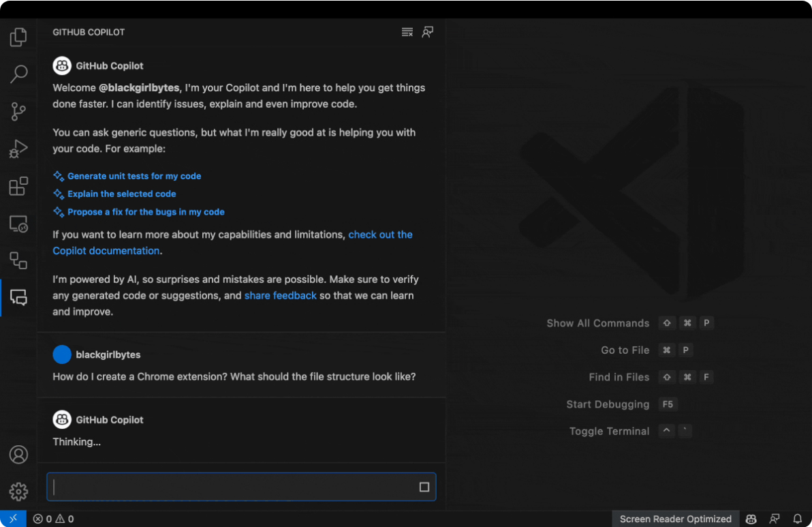The height and width of the screenshot is (527, 812).
Task: Open the Explorer view in activity bar
Action: point(18,37)
